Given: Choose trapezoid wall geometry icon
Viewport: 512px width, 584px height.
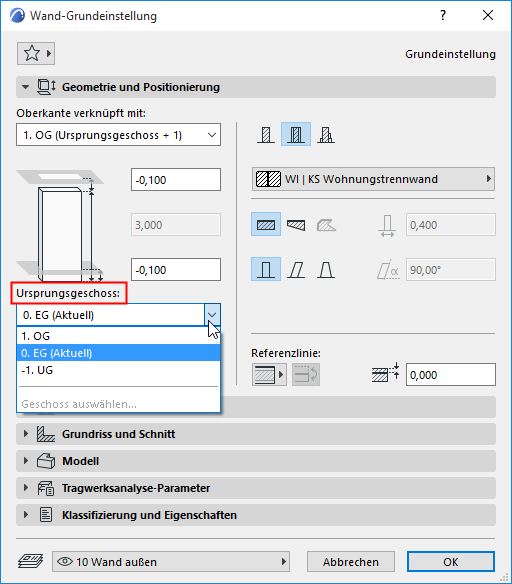Looking at the screenshot, I should point(296,225).
